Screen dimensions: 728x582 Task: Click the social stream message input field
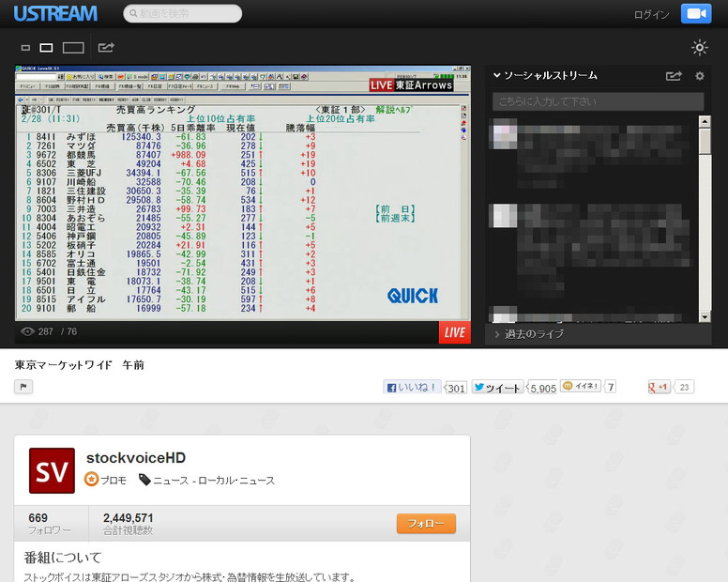(x=598, y=101)
